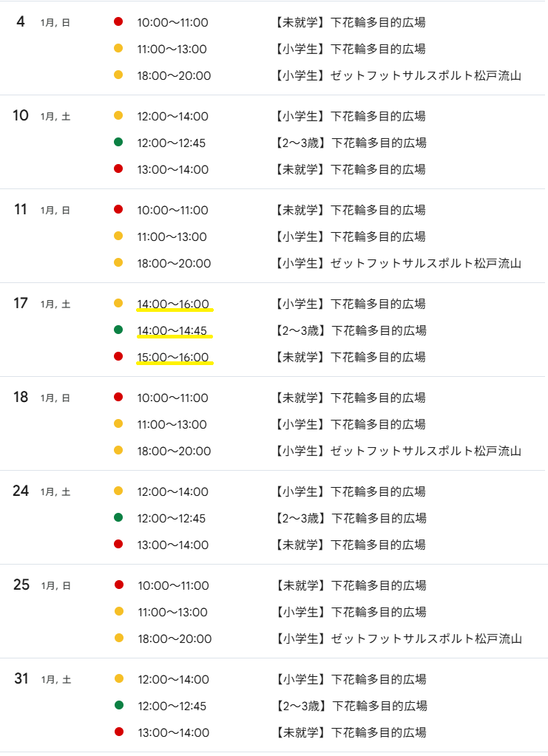The image size is (548, 756).
Task: Click red dot of January 18 10:00～11:00 event
Action: click(x=118, y=398)
